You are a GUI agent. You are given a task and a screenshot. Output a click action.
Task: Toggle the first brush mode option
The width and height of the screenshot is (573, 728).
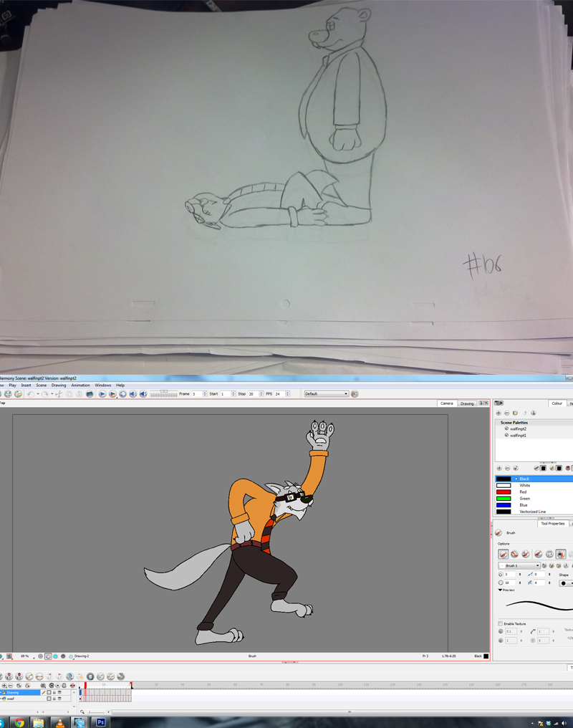pos(504,554)
